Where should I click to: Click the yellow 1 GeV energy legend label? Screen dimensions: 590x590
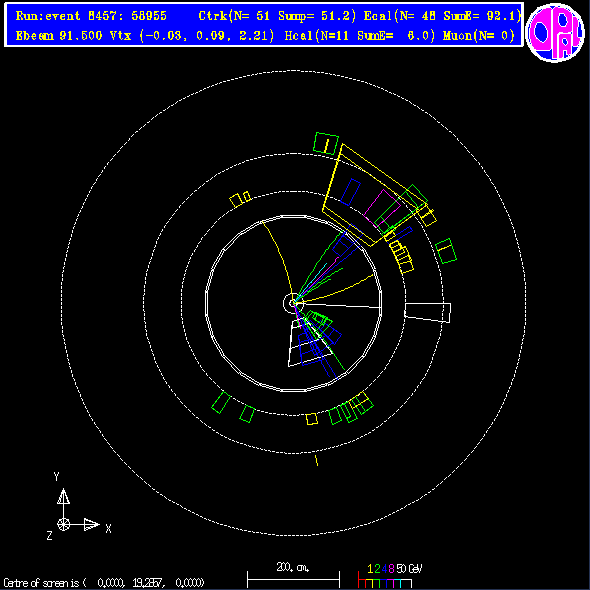tap(370, 569)
